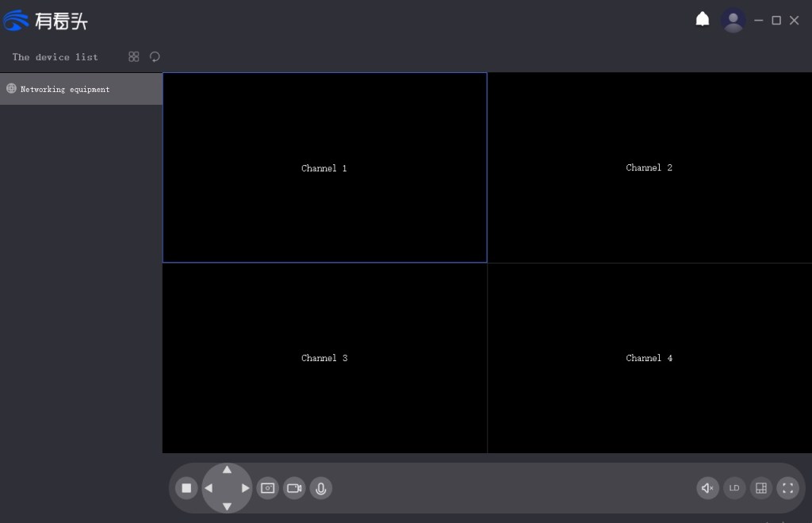This screenshot has width=812, height=523.
Task: Switch device list to grid view
Action: pyautogui.click(x=134, y=57)
